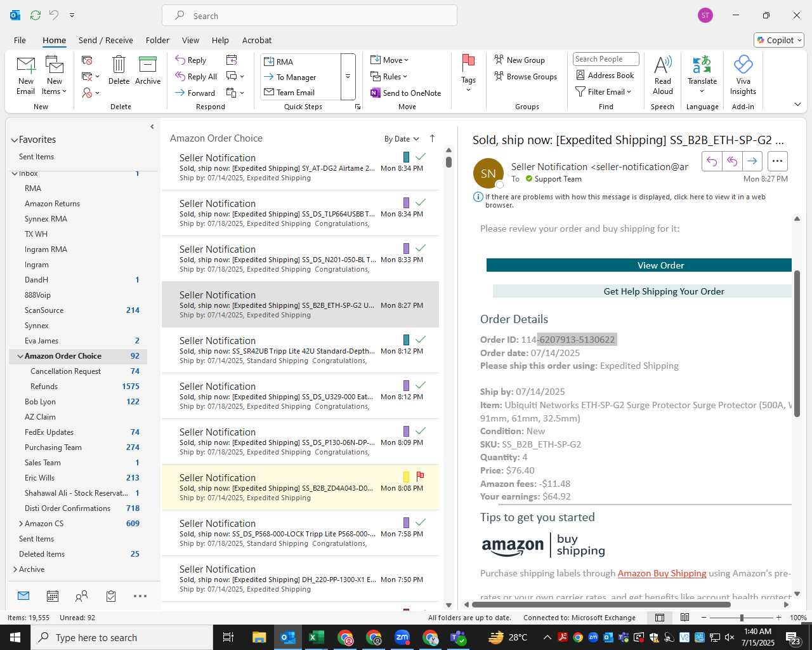
Task: Expand the Rules dropdown
Action: pyautogui.click(x=390, y=76)
